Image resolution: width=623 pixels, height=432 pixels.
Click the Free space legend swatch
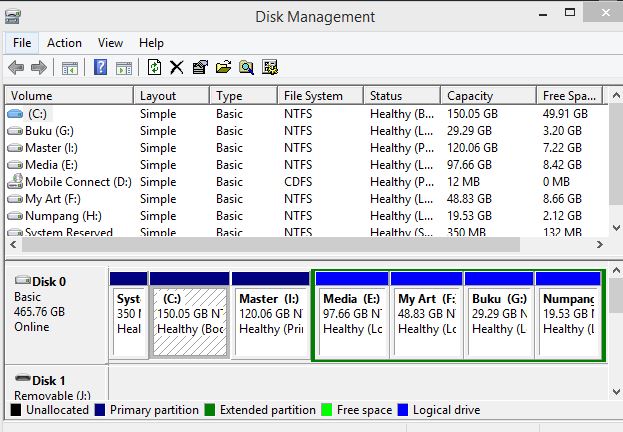point(326,410)
